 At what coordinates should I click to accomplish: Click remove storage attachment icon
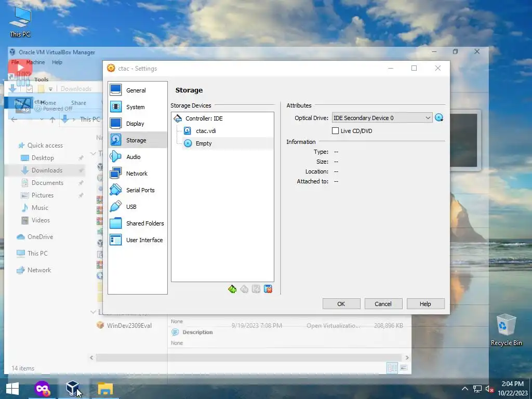(x=268, y=289)
